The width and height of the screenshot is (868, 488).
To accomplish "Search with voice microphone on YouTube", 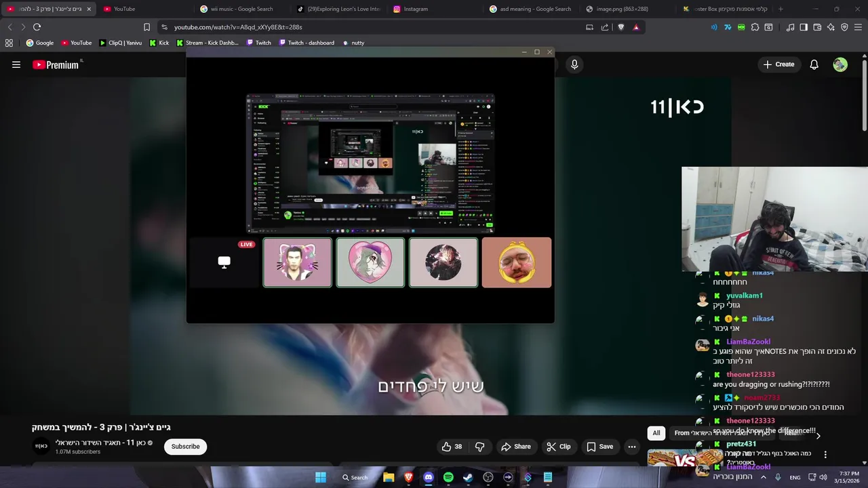I will [574, 64].
